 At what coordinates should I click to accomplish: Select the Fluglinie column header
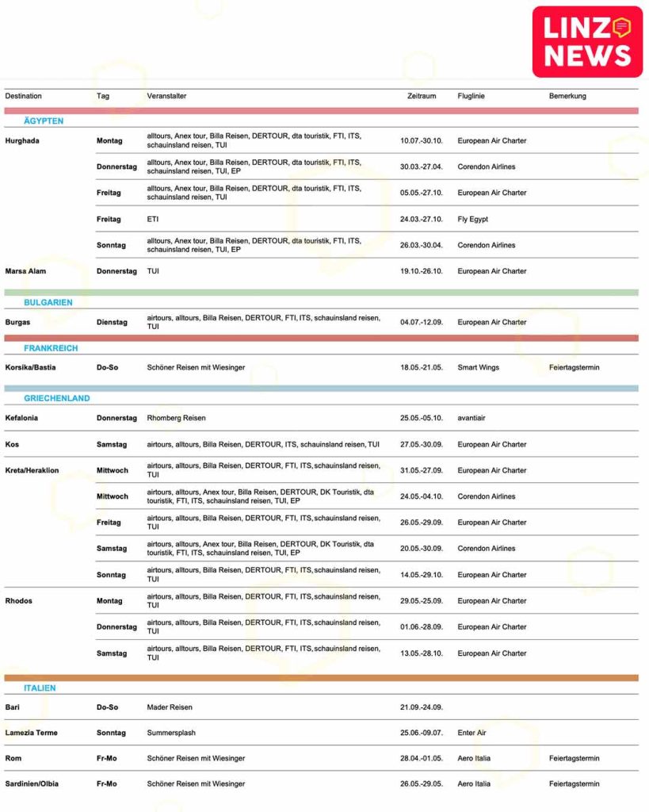coord(471,96)
